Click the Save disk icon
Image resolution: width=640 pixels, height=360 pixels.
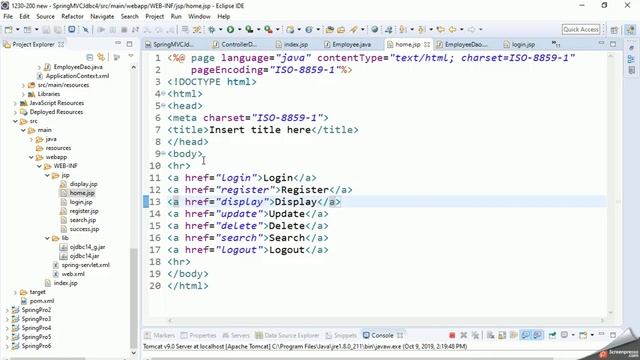click(x=46, y=29)
